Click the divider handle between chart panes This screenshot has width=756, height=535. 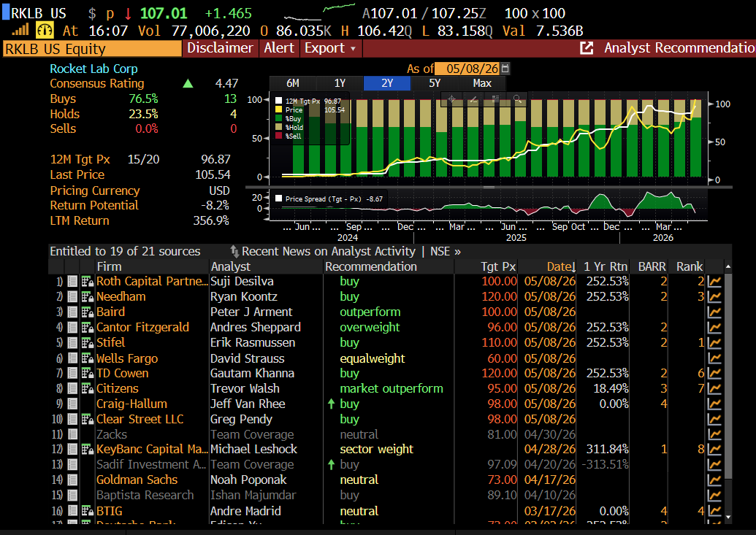[x=489, y=187]
